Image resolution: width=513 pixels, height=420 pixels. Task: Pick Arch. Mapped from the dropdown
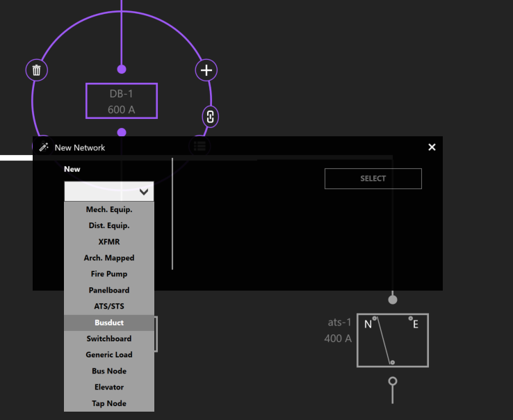(109, 258)
